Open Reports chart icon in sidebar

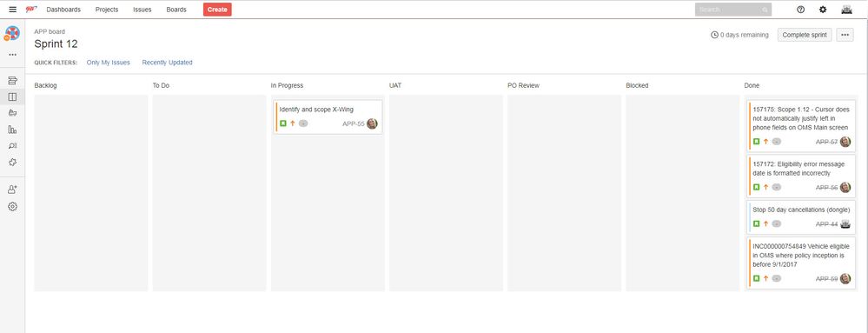[x=12, y=129]
